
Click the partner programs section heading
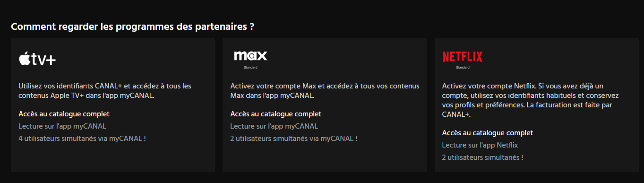coord(133,26)
